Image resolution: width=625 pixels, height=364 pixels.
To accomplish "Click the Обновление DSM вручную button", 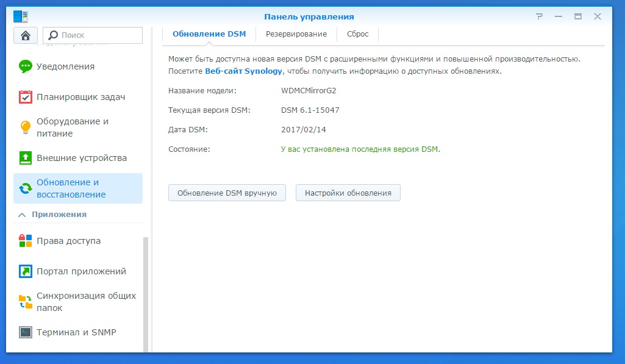I will [x=227, y=193].
